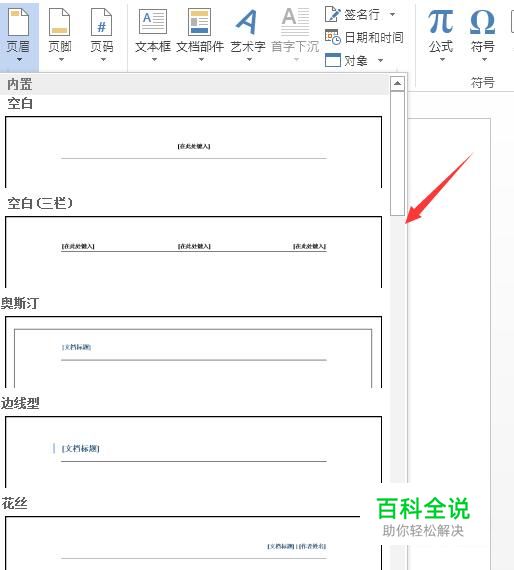Click the Page Number (页码) icon
Viewport: 514px width, 570px height.
pos(101,23)
